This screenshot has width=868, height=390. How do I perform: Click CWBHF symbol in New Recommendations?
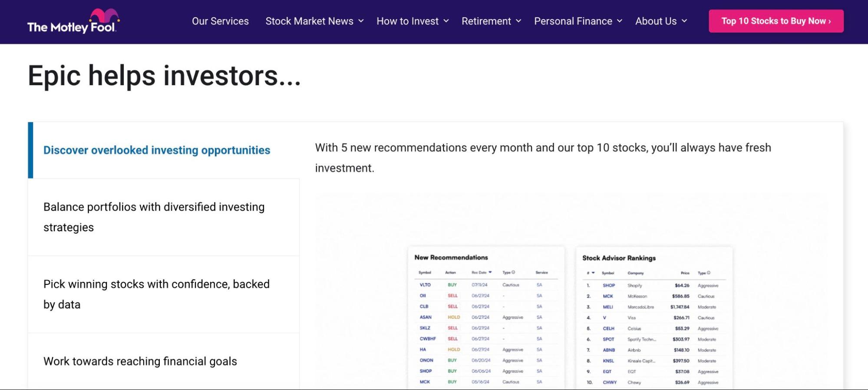pyautogui.click(x=428, y=339)
